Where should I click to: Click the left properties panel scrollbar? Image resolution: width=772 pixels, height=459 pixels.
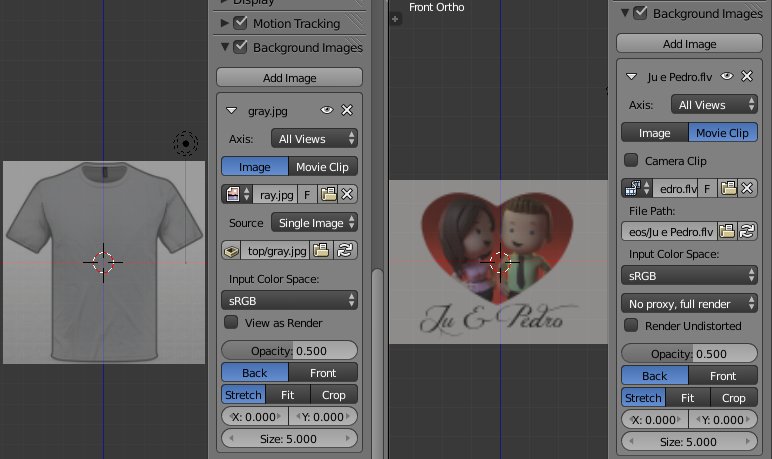click(x=377, y=362)
